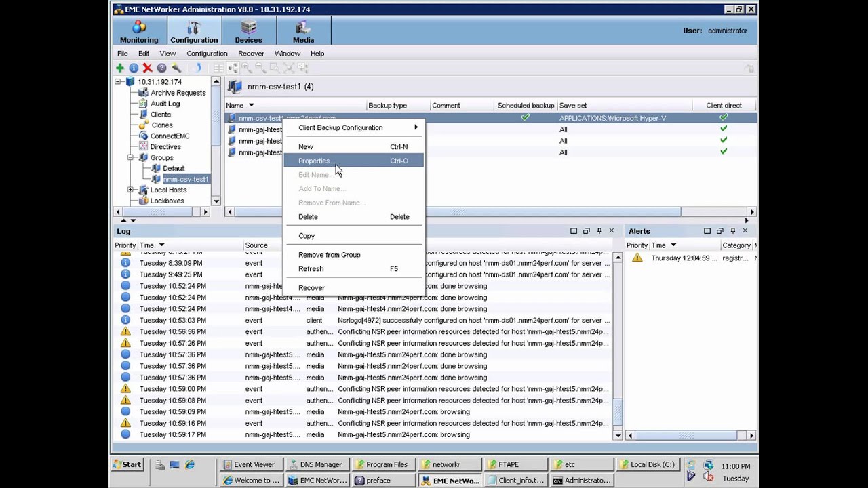The height and width of the screenshot is (488, 868).
Task: Collapse the Groups tree node
Action: click(x=130, y=158)
